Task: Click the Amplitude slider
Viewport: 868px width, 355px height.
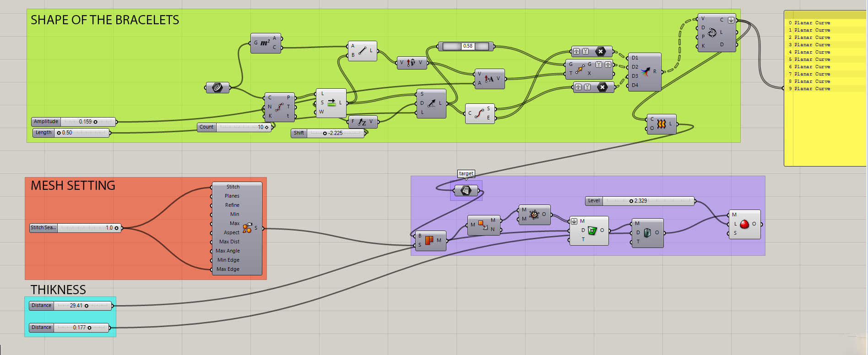Action: 87,122
